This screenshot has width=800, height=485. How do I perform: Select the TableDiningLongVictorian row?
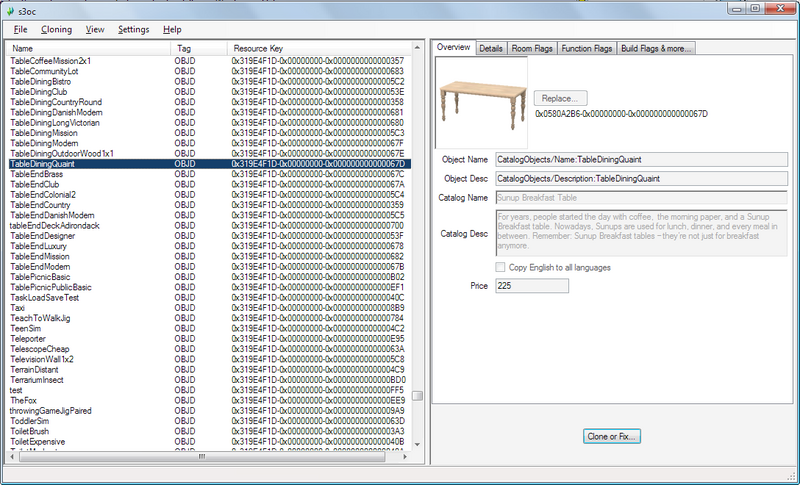tap(210, 122)
